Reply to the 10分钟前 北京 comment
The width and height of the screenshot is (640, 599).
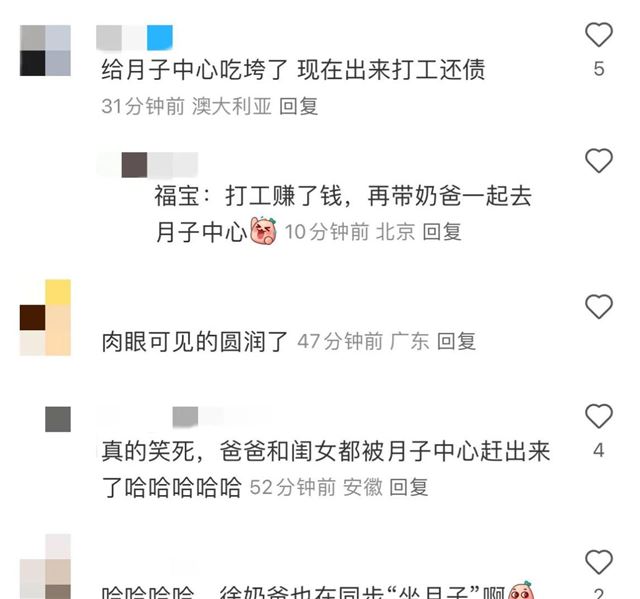[442, 232]
